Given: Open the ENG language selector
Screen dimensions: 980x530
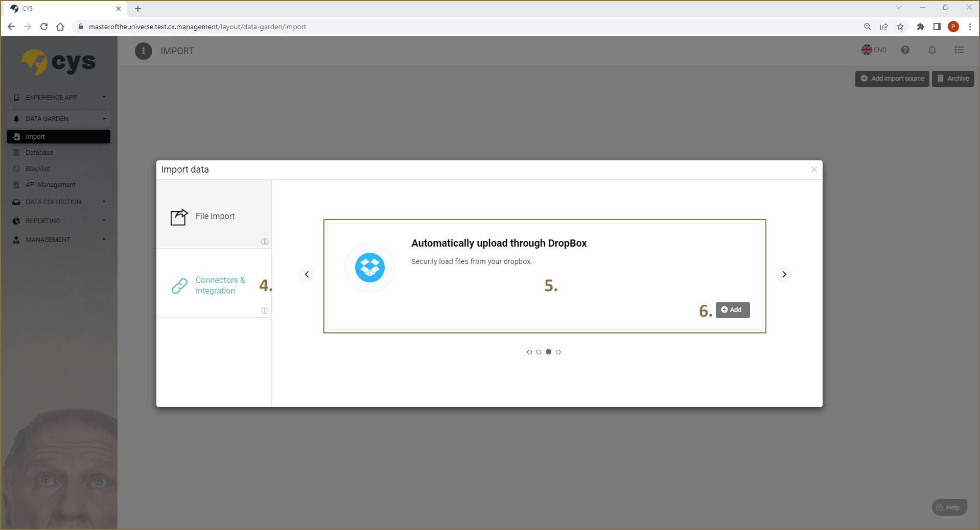Looking at the screenshot, I should 874,50.
